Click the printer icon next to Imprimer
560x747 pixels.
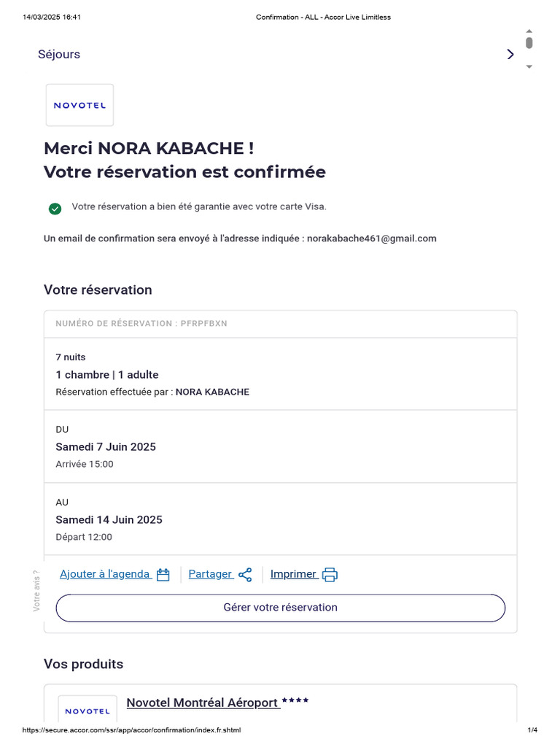pos(330,575)
